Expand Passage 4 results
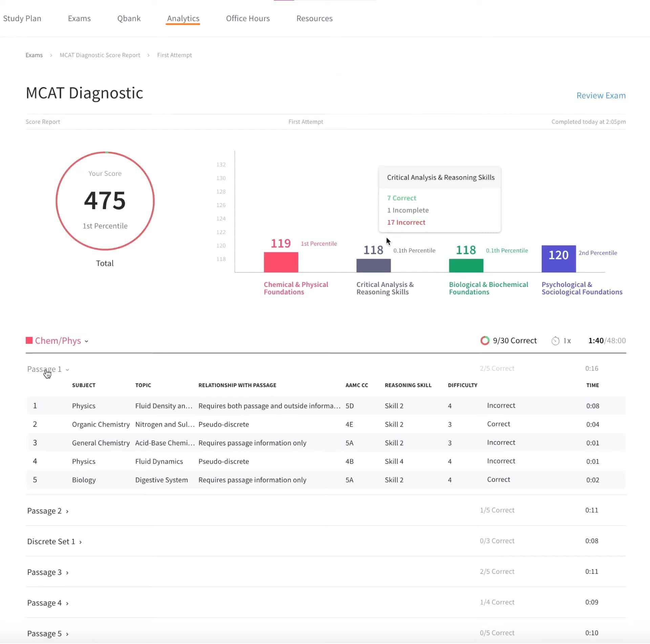Viewport: 650px width, 644px height. [x=67, y=603]
